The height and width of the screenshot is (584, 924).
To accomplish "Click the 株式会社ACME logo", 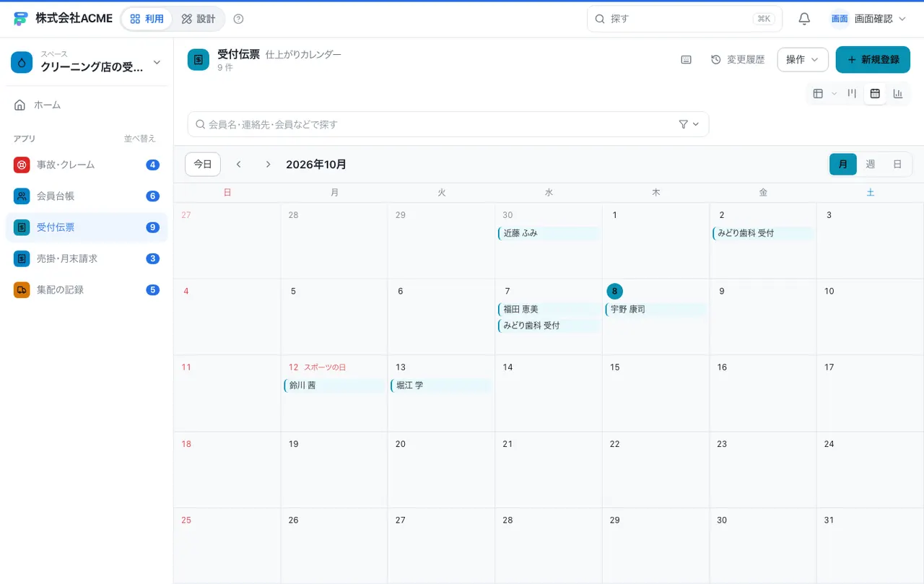I will click(64, 19).
